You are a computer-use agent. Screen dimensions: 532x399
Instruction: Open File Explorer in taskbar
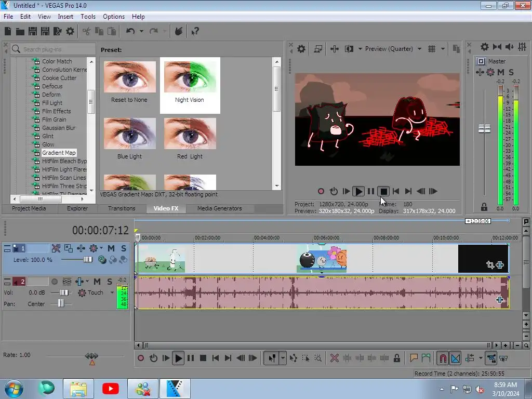(x=78, y=389)
